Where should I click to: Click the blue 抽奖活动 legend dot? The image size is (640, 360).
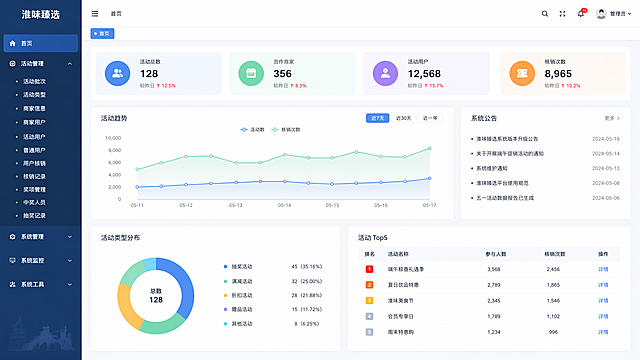pos(225,267)
